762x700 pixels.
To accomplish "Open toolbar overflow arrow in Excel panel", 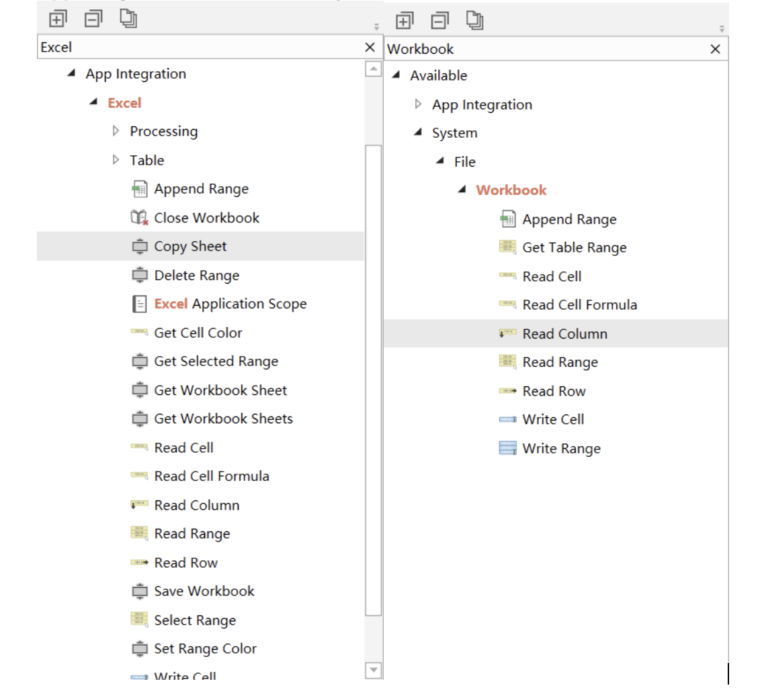I will click(x=376, y=26).
